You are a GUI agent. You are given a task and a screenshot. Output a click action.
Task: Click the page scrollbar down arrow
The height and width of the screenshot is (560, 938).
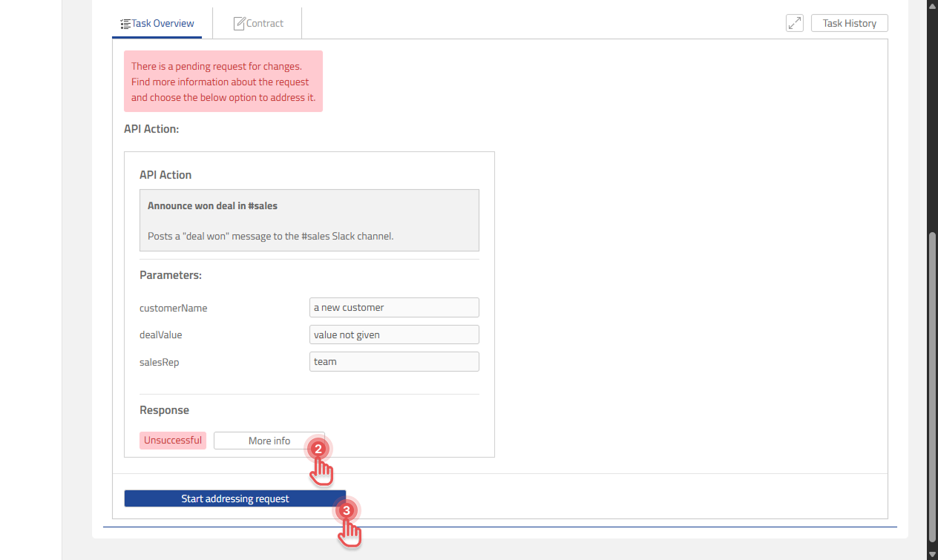(932, 554)
